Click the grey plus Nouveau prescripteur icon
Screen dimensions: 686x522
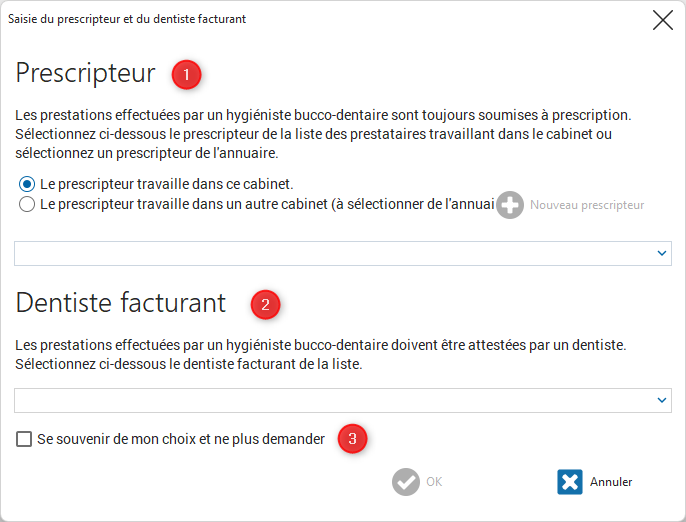coord(510,205)
